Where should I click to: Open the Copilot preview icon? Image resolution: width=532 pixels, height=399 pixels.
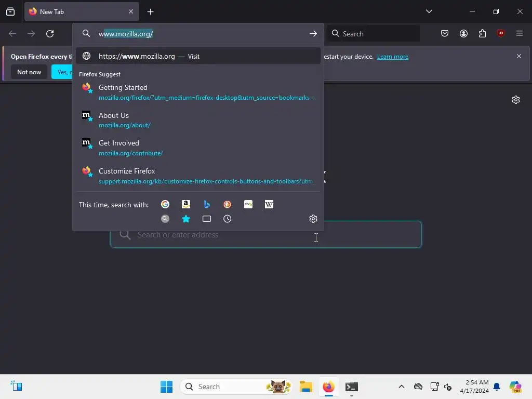pos(515,387)
